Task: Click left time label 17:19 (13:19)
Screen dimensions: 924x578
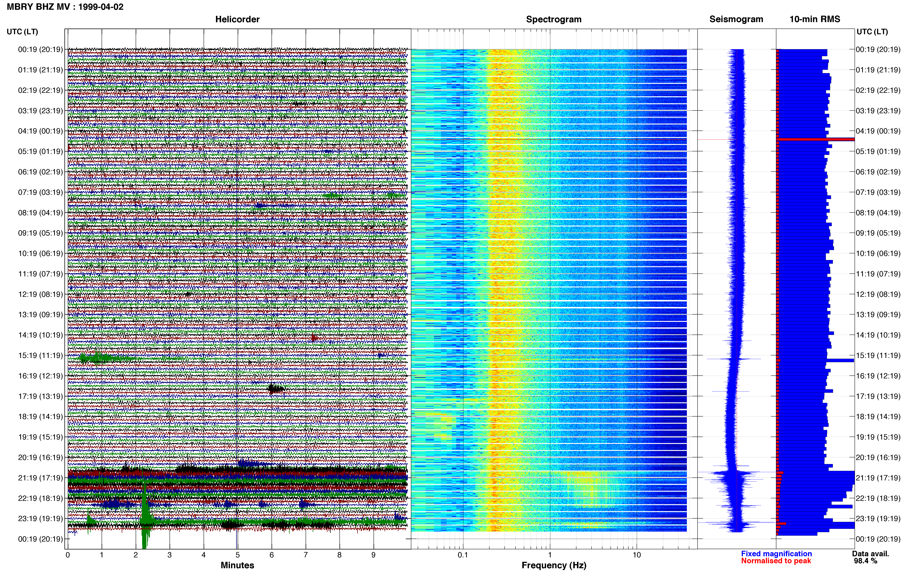Action: pos(41,396)
